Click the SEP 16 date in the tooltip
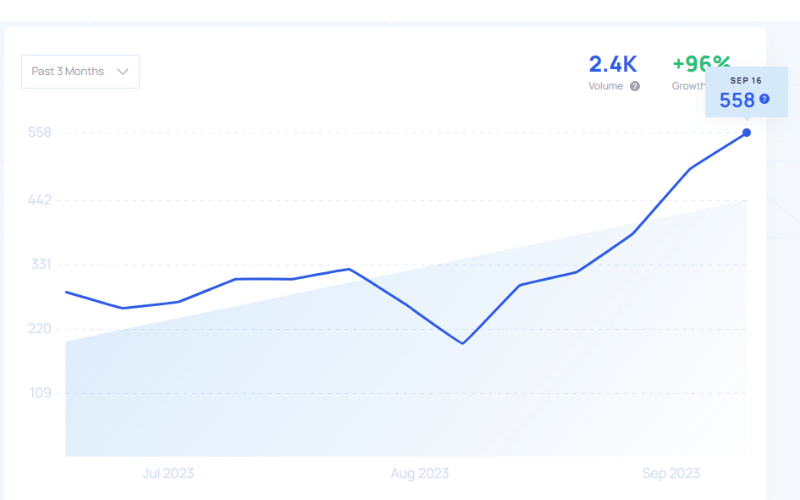The height and width of the screenshot is (500, 800). (746, 80)
